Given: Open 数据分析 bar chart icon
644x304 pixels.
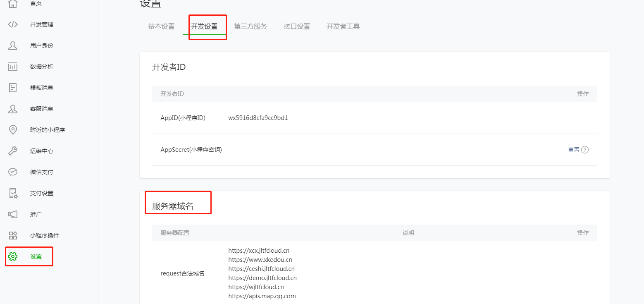Looking at the screenshot, I should (x=13, y=67).
